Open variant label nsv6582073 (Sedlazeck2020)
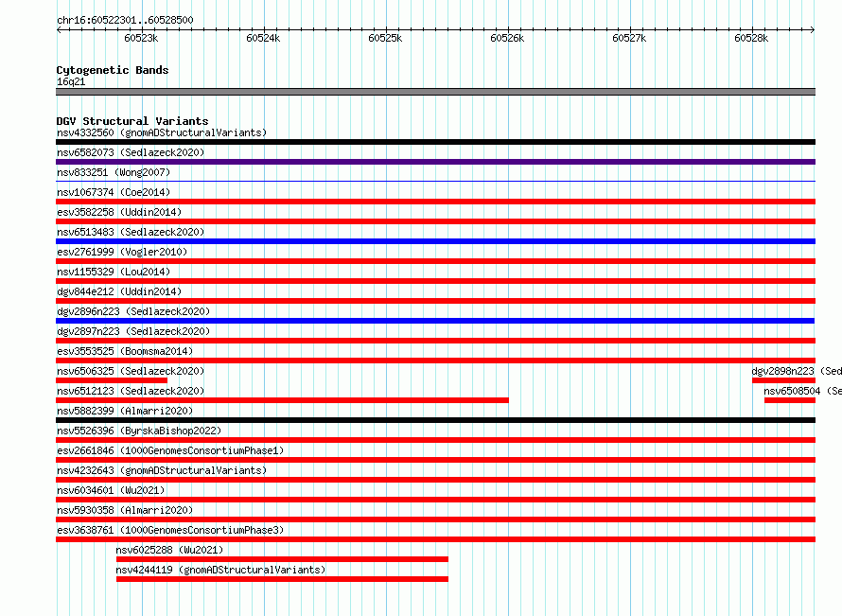 (131, 152)
